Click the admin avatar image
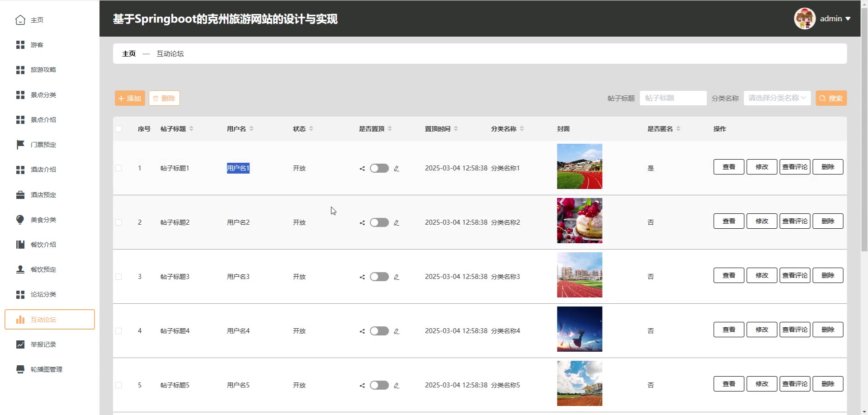This screenshot has height=415, width=868. coord(804,19)
